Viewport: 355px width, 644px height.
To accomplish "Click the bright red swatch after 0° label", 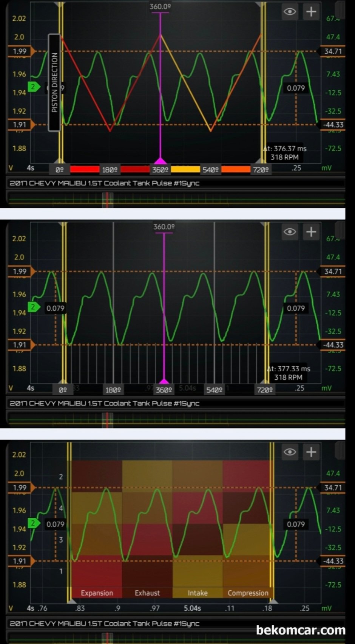I will 84,169.
